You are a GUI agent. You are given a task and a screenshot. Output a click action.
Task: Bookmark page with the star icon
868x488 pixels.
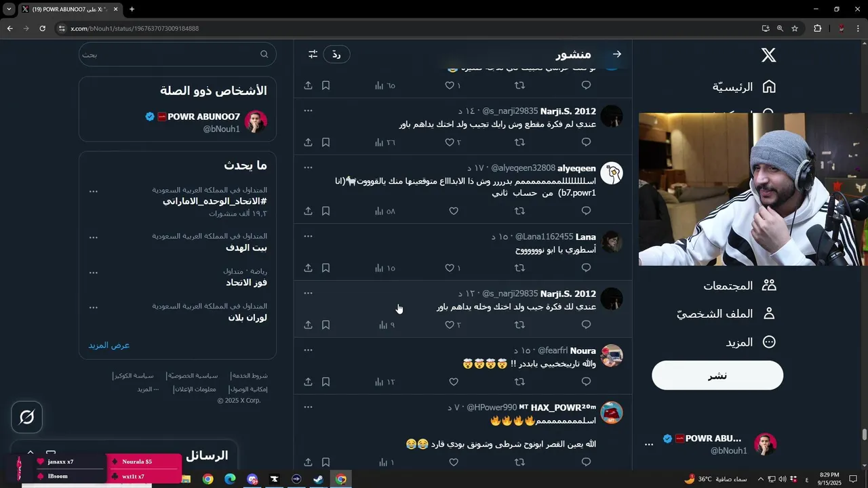795,28
